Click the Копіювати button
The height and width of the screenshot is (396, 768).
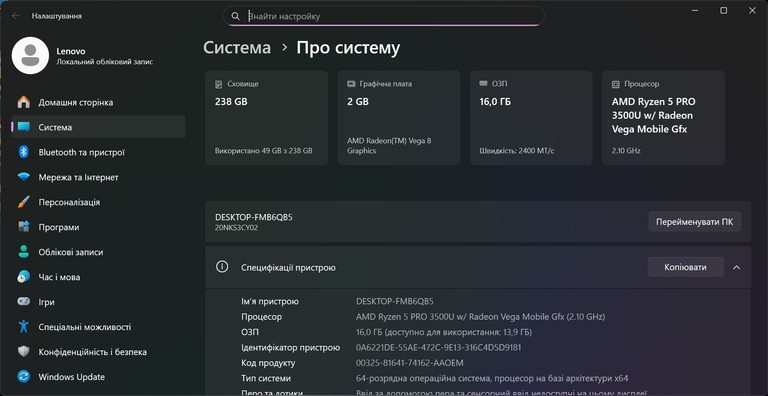(x=686, y=267)
